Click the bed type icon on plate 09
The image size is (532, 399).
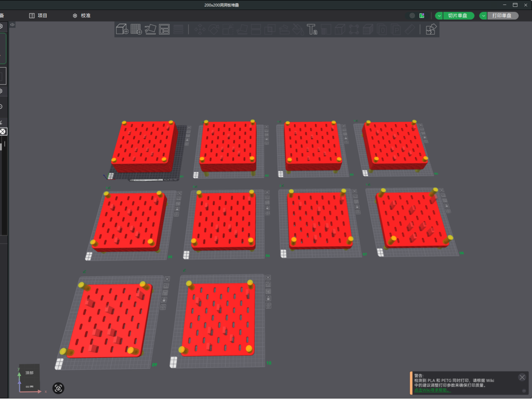59,364
